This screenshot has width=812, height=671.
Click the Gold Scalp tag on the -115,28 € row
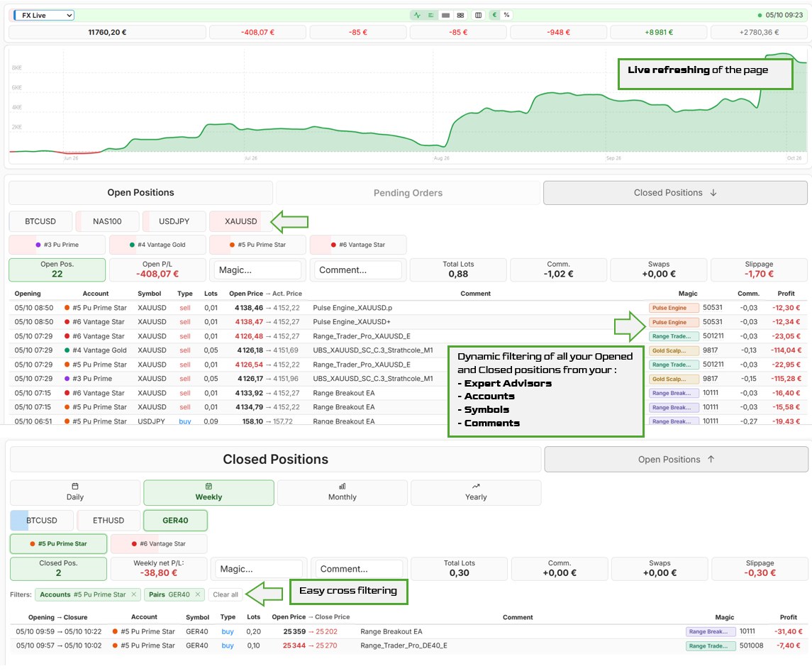[674, 379]
